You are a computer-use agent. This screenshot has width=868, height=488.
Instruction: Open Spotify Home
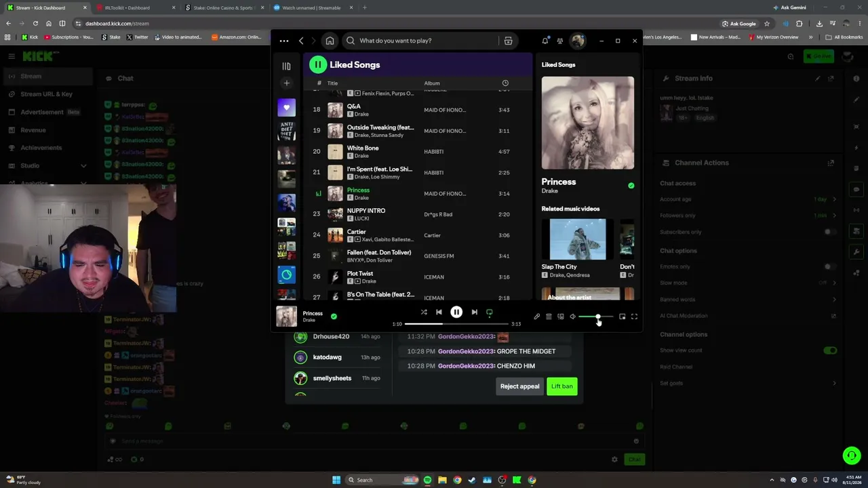330,41
